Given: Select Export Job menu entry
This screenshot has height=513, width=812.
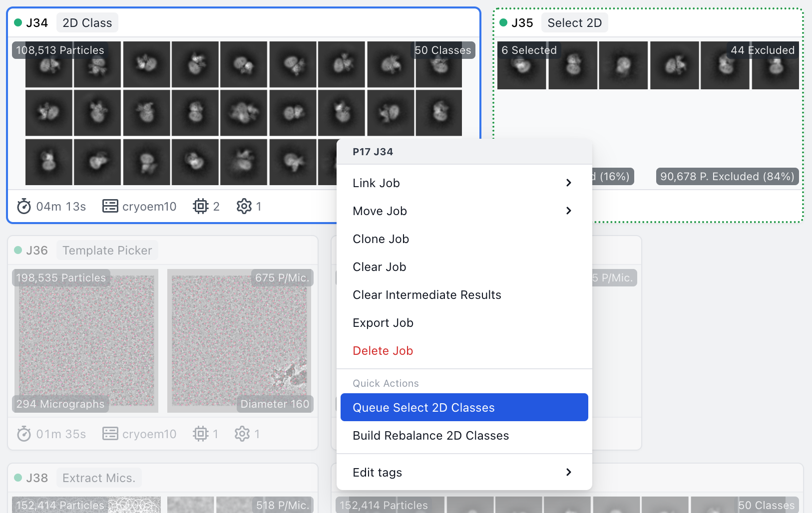Looking at the screenshot, I should point(383,323).
